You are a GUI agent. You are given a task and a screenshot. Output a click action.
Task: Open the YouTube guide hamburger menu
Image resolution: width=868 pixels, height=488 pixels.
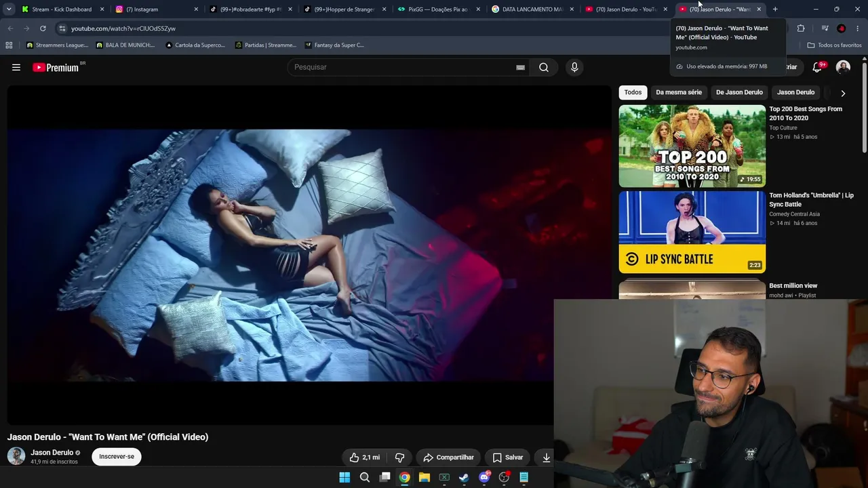(16, 67)
